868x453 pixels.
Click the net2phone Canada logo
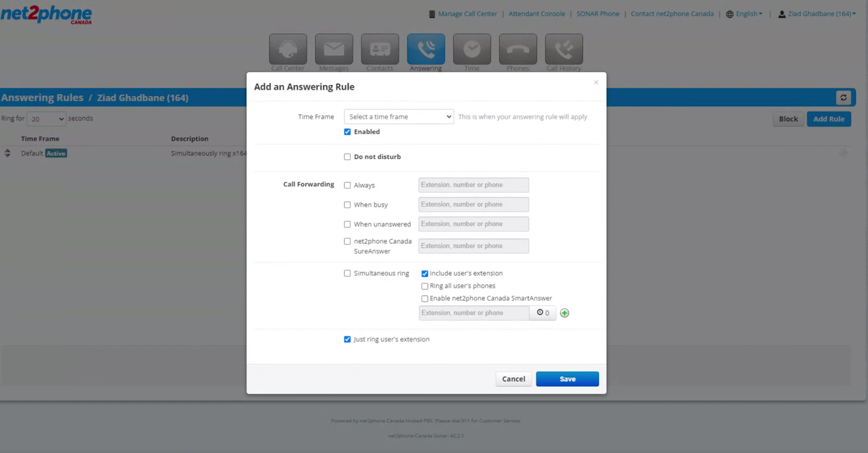click(46, 14)
